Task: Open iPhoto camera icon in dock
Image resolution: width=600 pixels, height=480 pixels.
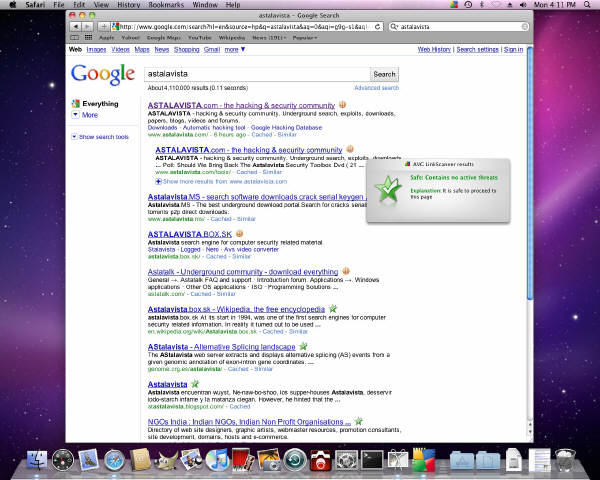Action: (x=269, y=460)
